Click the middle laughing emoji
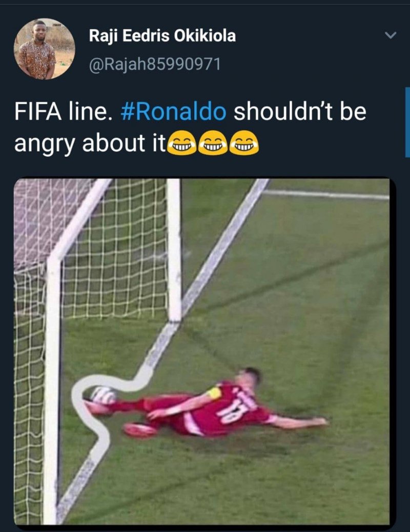The width and height of the screenshot is (410, 532). coord(213,143)
